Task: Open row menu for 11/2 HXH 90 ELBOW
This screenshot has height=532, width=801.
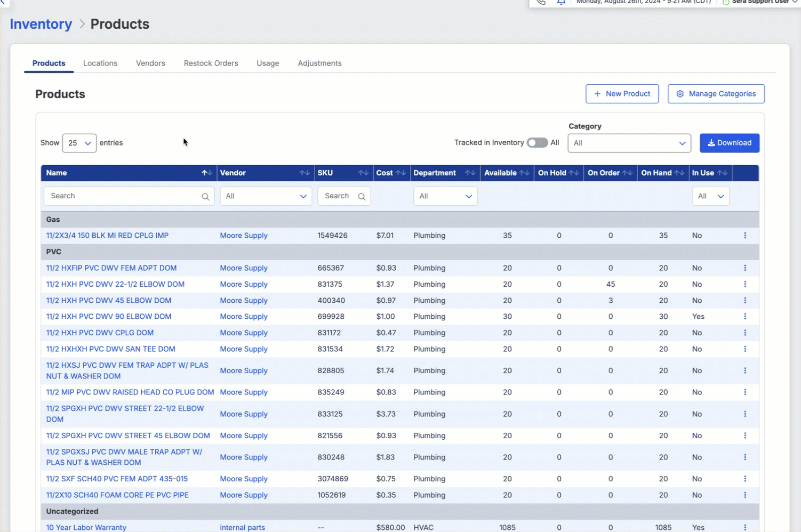Action: (x=745, y=317)
